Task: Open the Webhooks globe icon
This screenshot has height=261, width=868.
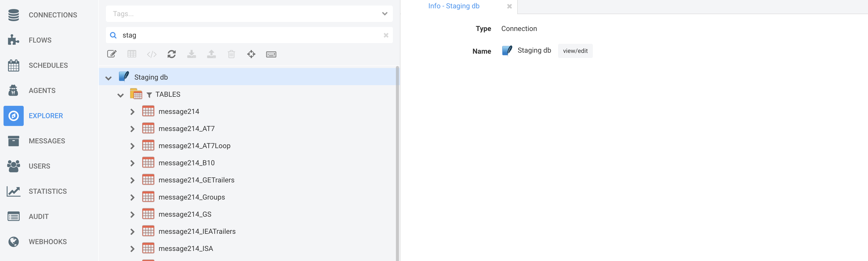Action: [13, 242]
